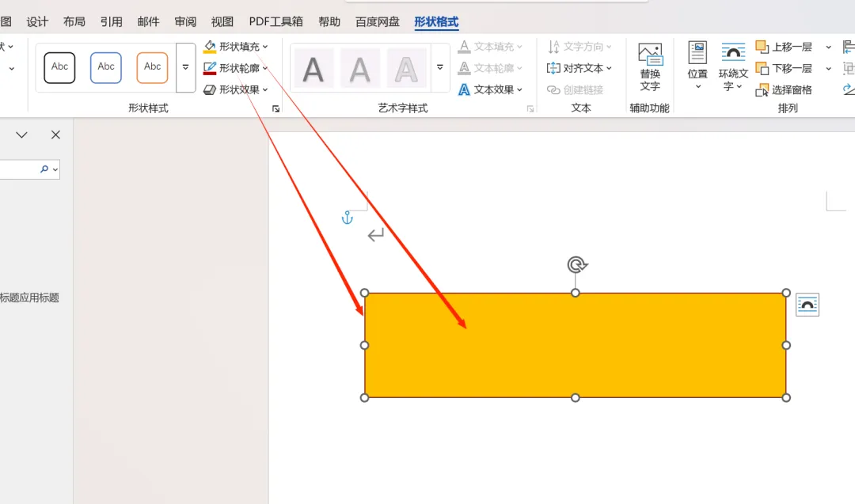Viewport: 855px width, 504px height.
Task: Go to the 审阅 tab
Action: tap(185, 22)
